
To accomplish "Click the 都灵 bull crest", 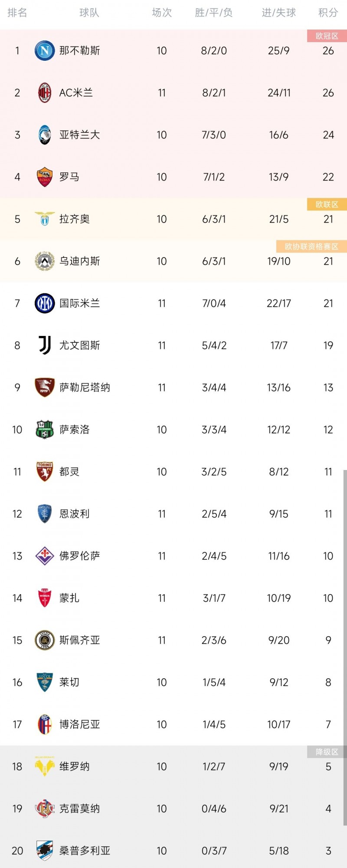I will [44, 472].
